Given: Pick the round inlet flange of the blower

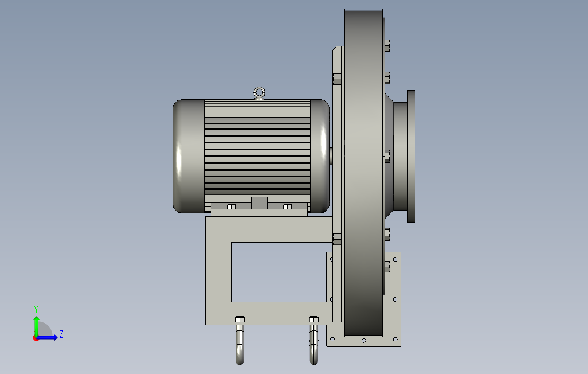Looking at the screenshot, I should [411, 156].
